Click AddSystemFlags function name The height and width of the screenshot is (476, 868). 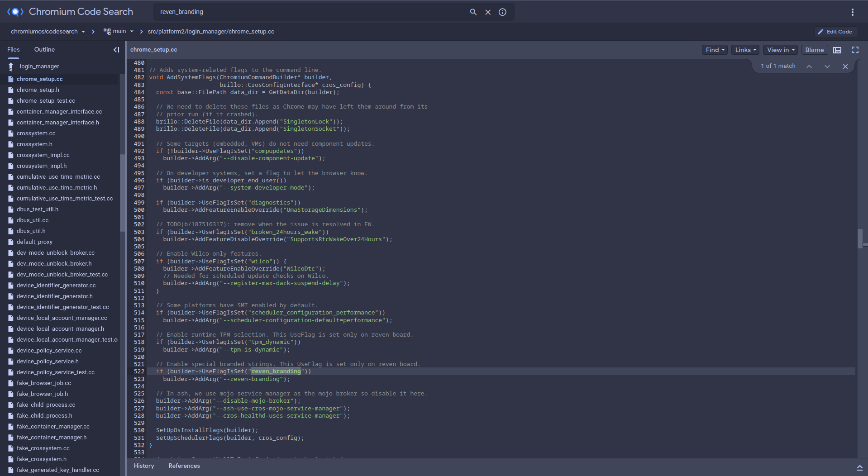click(191, 77)
